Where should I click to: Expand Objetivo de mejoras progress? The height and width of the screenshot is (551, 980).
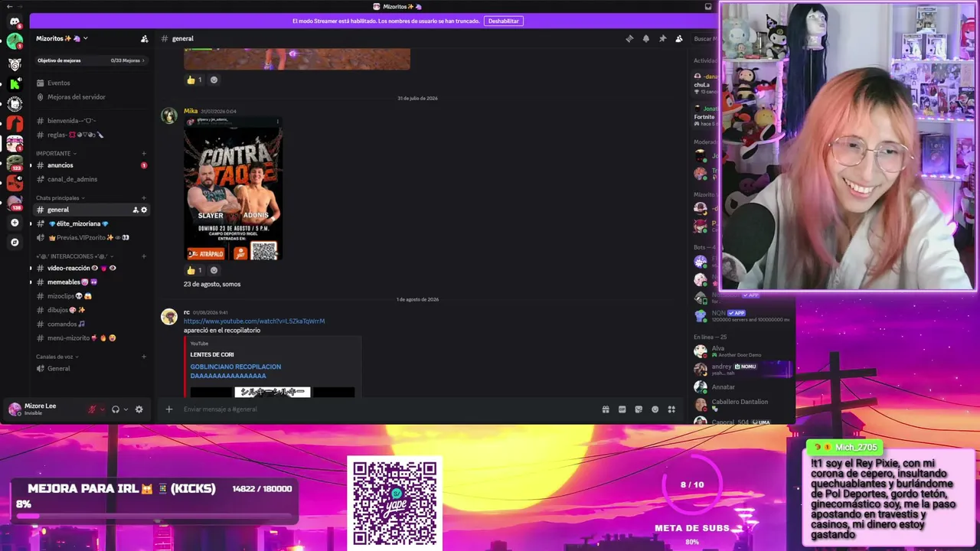[x=90, y=60]
